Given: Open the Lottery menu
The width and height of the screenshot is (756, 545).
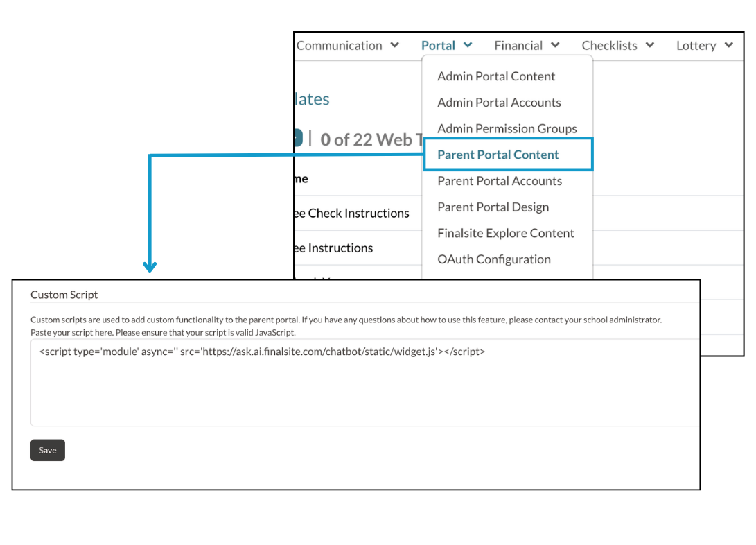Looking at the screenshot, I should click(696, 45).
